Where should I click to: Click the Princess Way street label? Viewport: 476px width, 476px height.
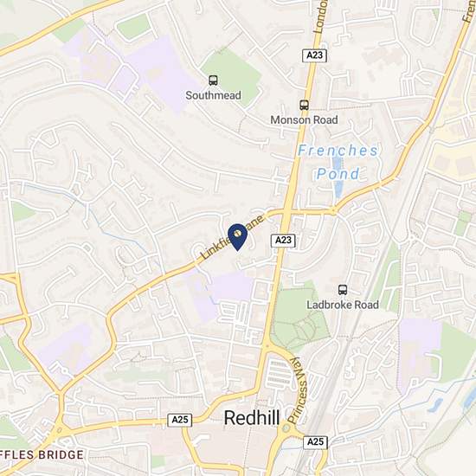[298, 389]
